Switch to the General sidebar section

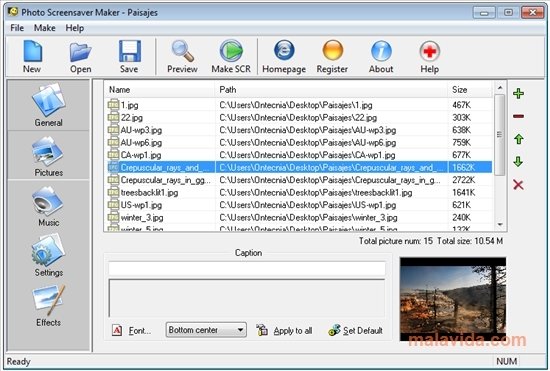(x=48, y=104)
